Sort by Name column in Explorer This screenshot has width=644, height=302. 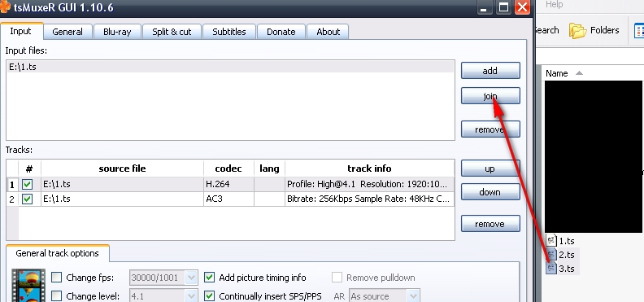click(x=556, y=73)
